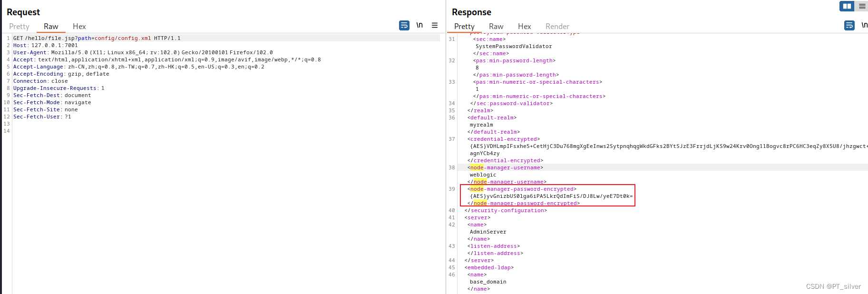Image resolution: width=868 pixels, height=294 pixels.
Task: Select the stacked top-bottom layout icon
Action: coord(861,6)
